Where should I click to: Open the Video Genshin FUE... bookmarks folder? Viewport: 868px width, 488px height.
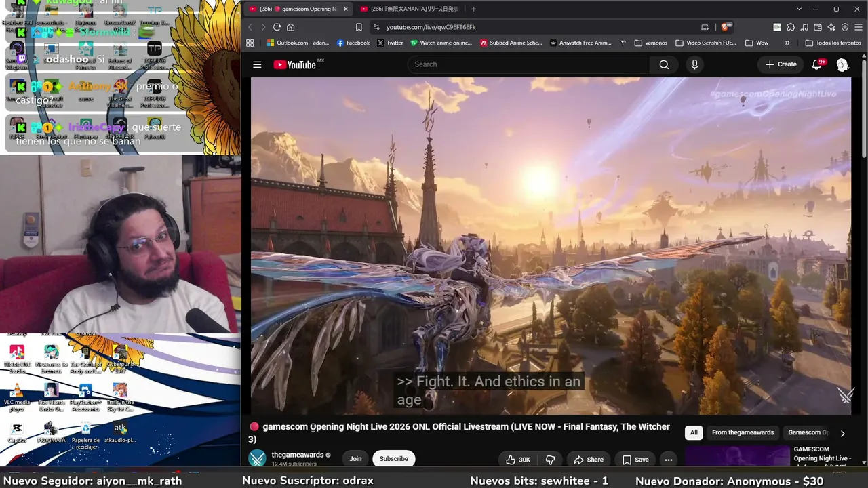click(705, 43)
